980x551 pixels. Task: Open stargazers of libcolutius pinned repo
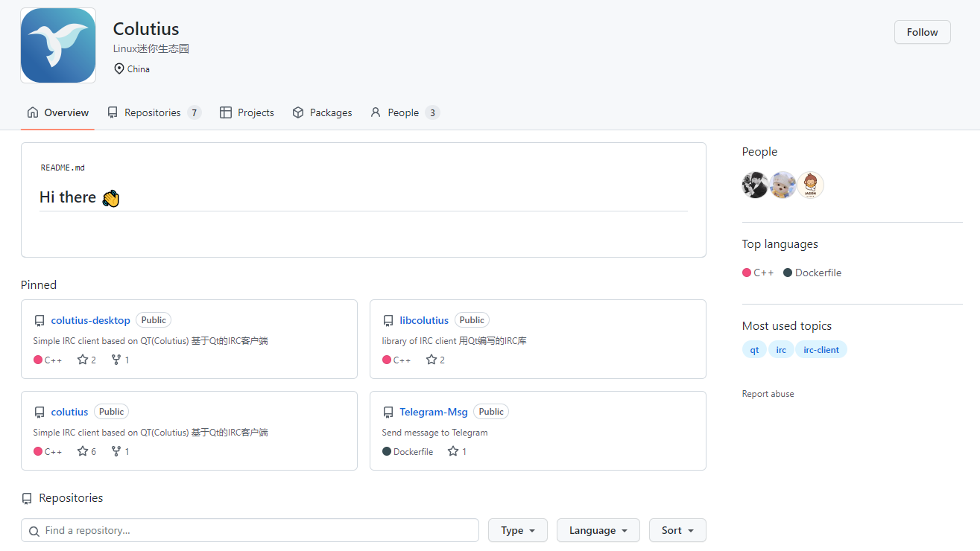435,360
